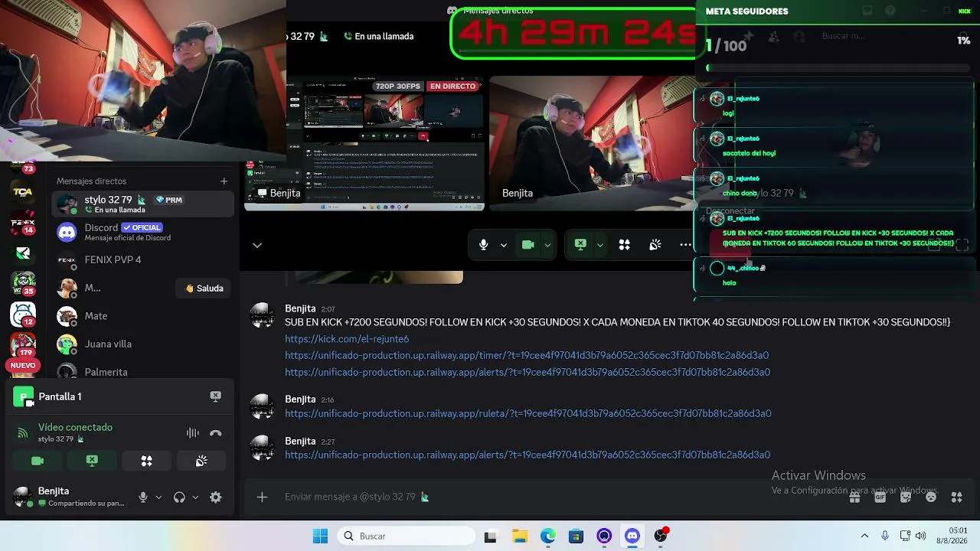Open Microsoft Store from the taskbar
Image resolution: width=980 pixels, height=551 pixels.
point(576,536)
